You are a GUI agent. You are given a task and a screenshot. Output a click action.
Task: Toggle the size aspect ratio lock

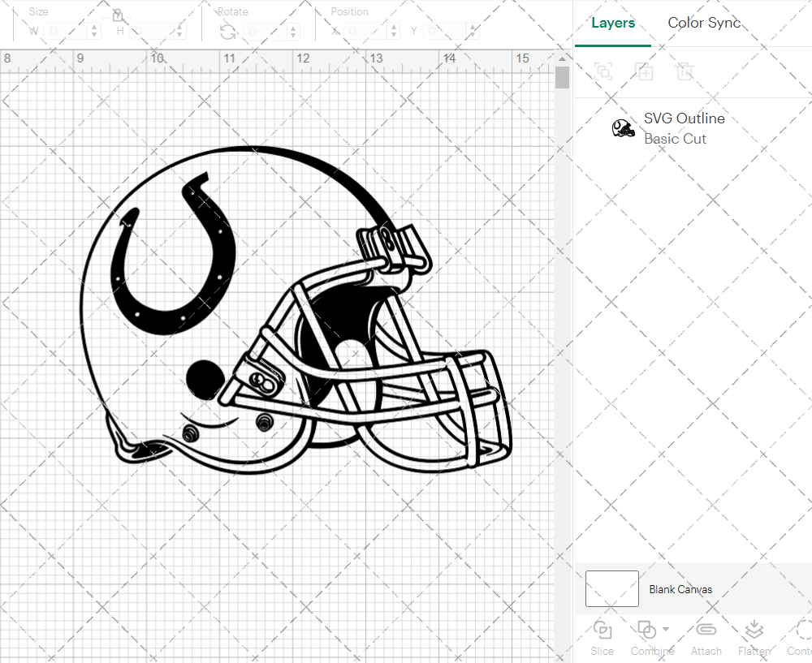pos(118,16)
